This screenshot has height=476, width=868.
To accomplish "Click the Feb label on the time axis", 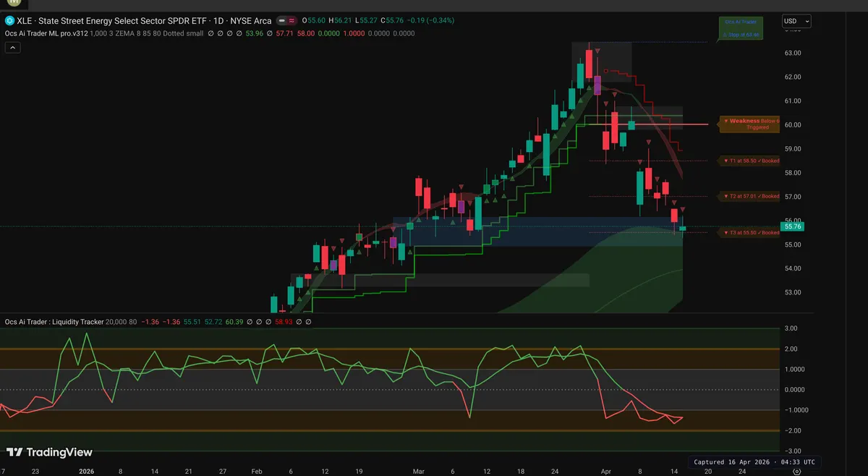I will point(257,470).
